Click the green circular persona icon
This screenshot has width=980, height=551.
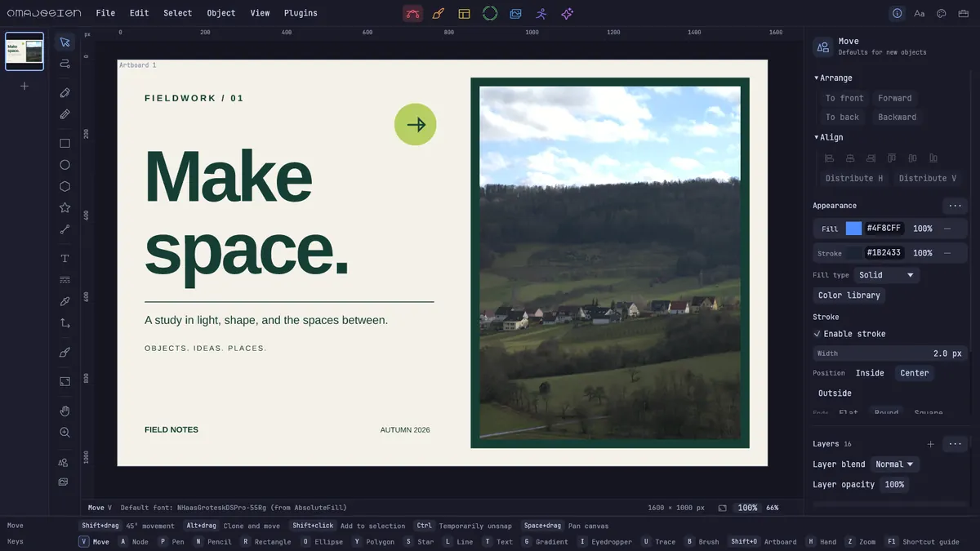click(x=490, y=13)
